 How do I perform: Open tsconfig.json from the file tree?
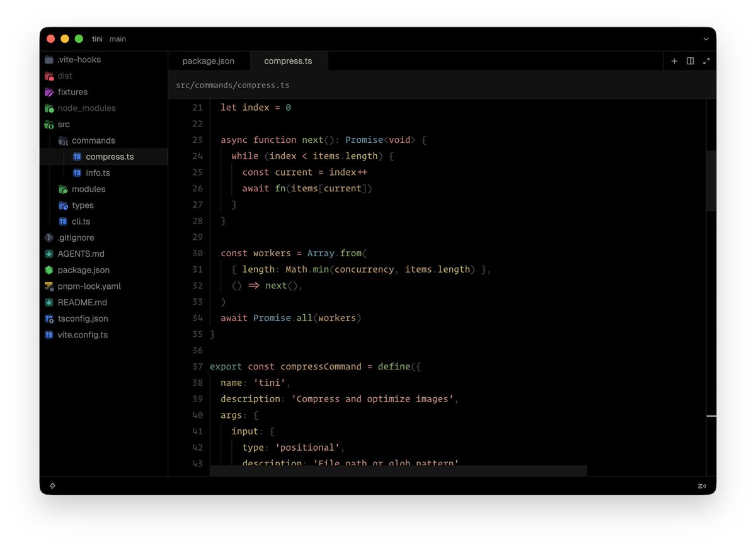(104, 319)
